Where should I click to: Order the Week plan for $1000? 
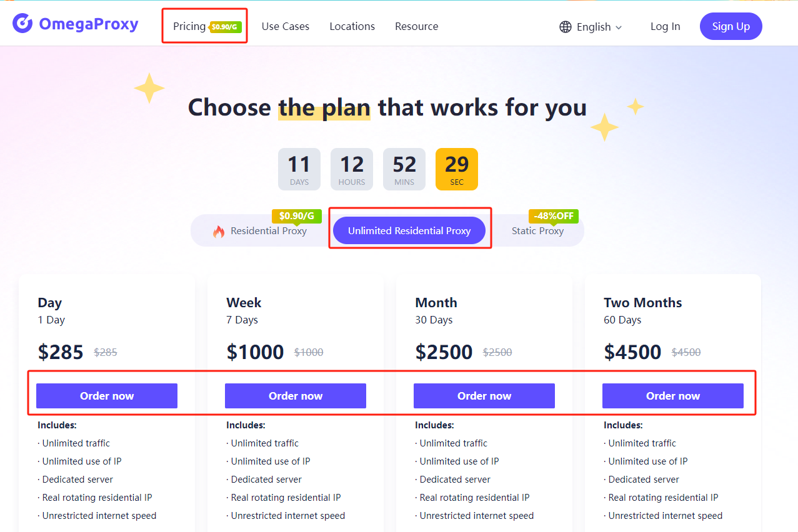tap(296, 396)
